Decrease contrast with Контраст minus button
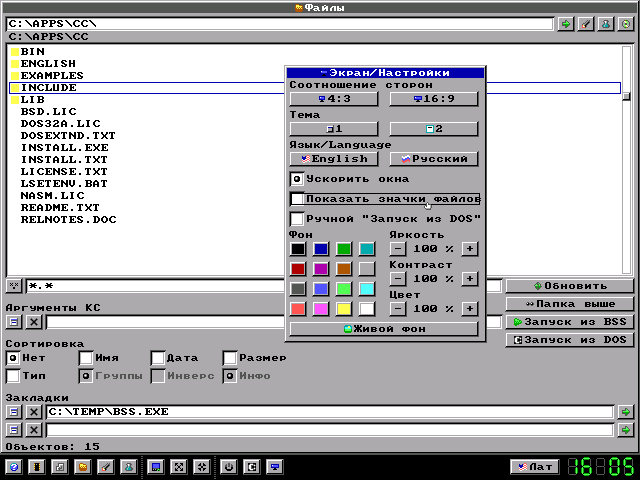The width and height of the screenshot is (640, 480). (x=398, y=279)
